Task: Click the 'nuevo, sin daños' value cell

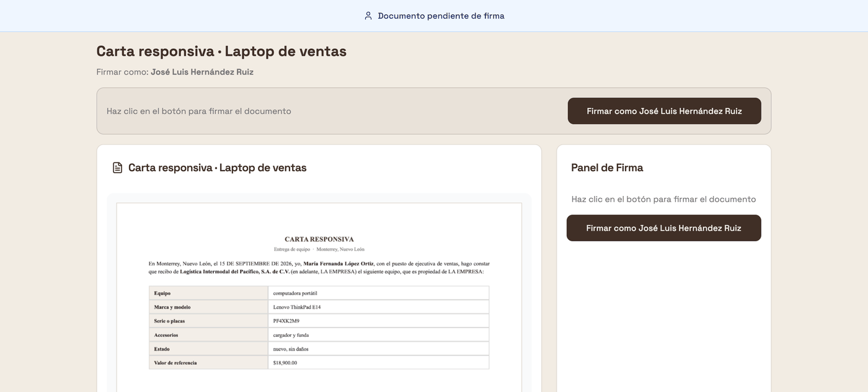Action: (x=379, y=349)
